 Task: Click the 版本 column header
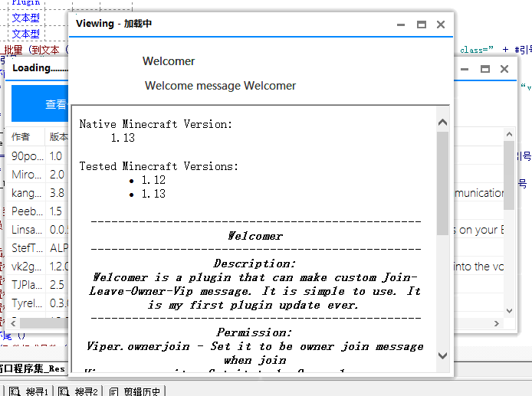click(58, 137)
